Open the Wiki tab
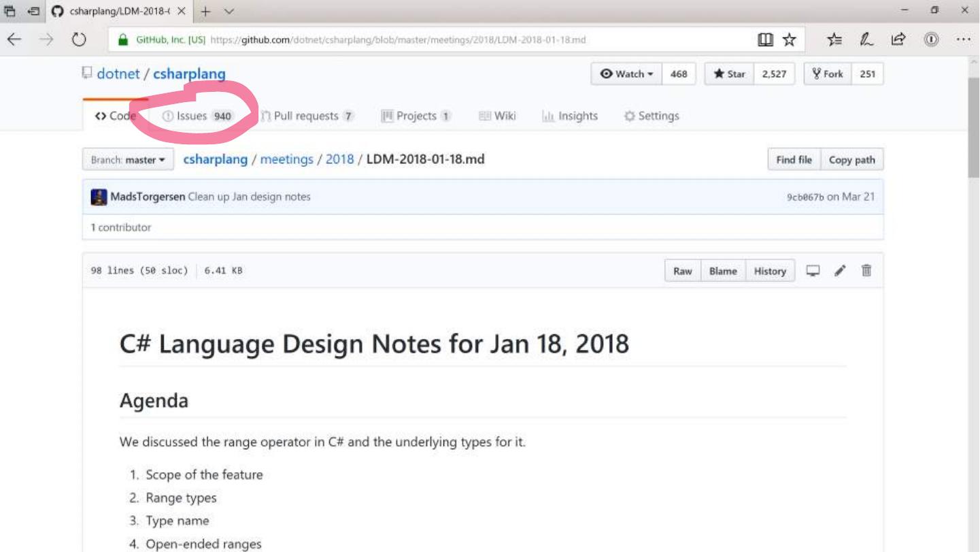This screenshot has width=980, height=552. tap(497, 116)
